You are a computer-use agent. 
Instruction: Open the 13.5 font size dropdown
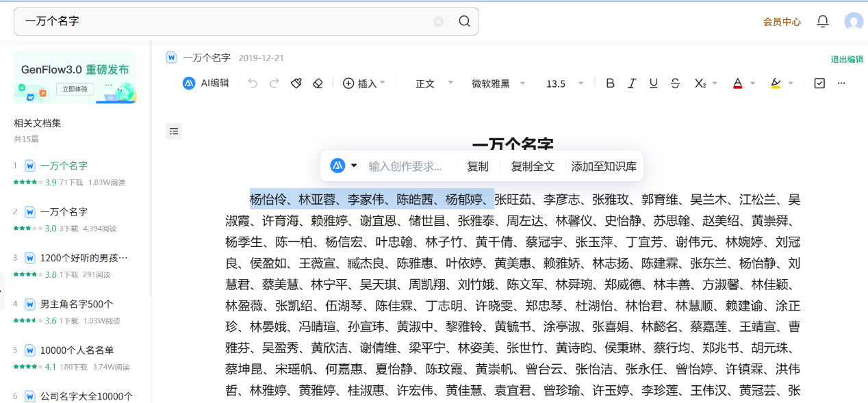[565, 83]
